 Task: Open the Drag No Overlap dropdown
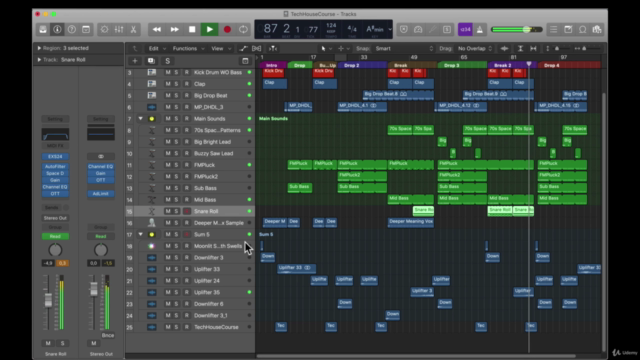pos(475,49)
